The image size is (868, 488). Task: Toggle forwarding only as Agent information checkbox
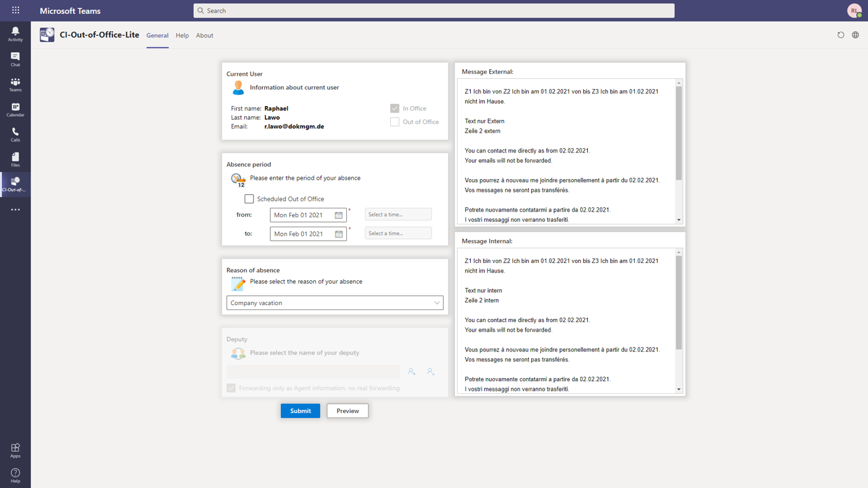pos(231,388)
